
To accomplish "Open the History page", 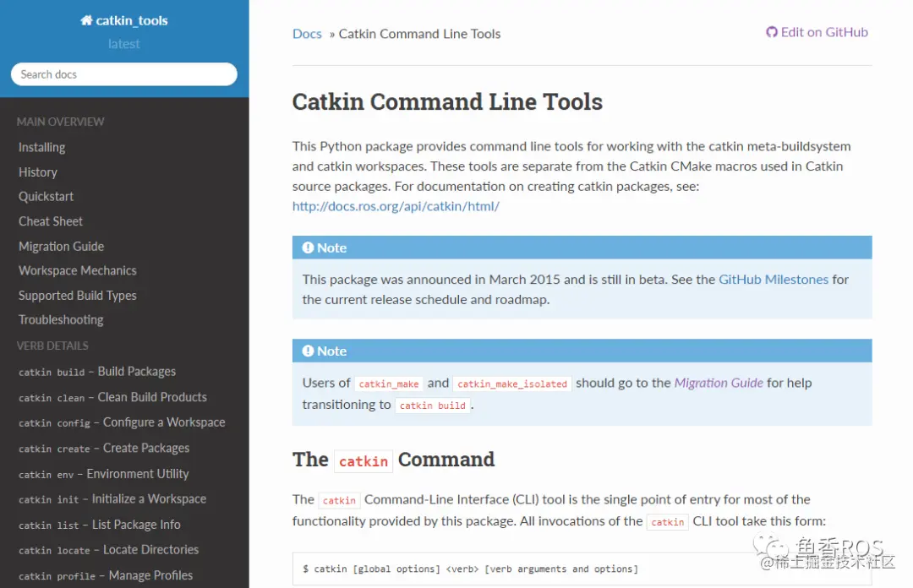I will [x=38, y=171].
